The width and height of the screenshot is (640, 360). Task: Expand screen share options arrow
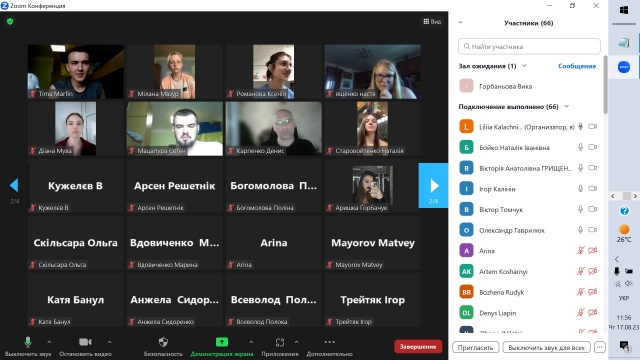[251, 342]
